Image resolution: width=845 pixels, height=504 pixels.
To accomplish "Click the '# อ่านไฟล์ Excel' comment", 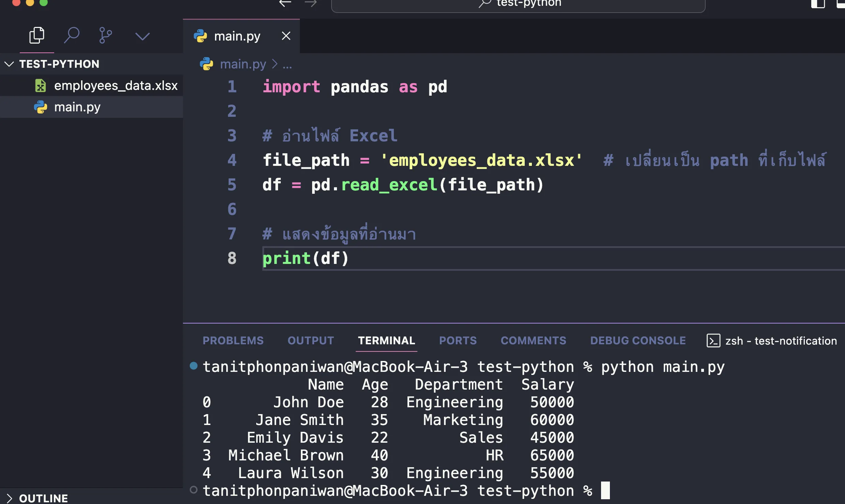I will 330,136.
